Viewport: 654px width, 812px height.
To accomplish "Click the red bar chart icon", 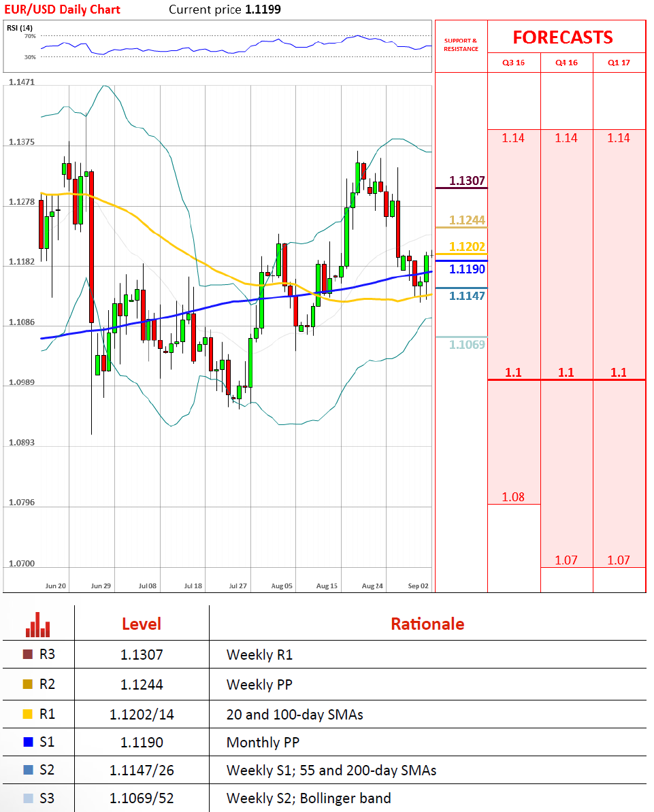I will [38, 624].
